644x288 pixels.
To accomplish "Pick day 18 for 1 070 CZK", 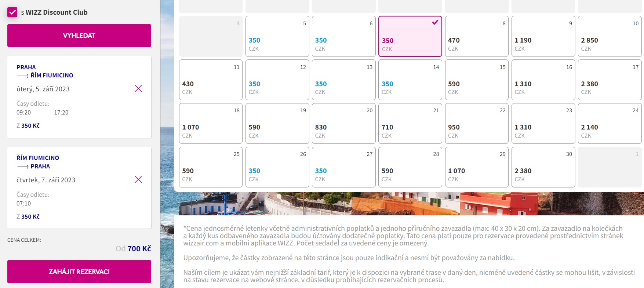I will click(211, 123).
